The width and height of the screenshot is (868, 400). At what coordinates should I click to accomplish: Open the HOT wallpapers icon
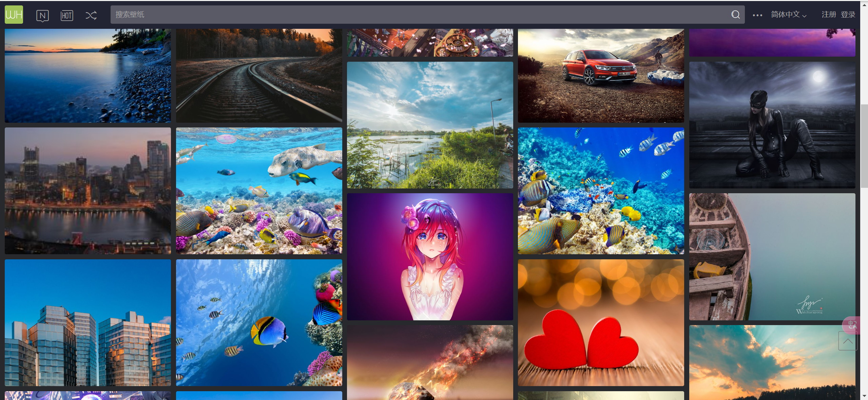coord(67,15)
